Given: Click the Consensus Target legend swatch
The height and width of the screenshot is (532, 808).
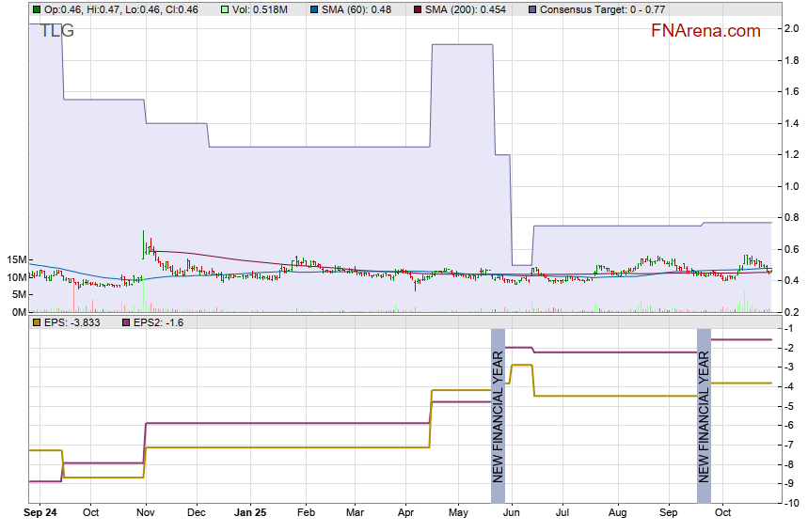Looking at the screenshot, I should [533, 9].
